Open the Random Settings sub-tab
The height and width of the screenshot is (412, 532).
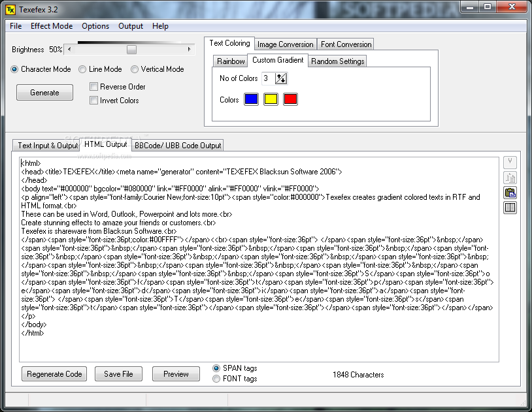338,61
